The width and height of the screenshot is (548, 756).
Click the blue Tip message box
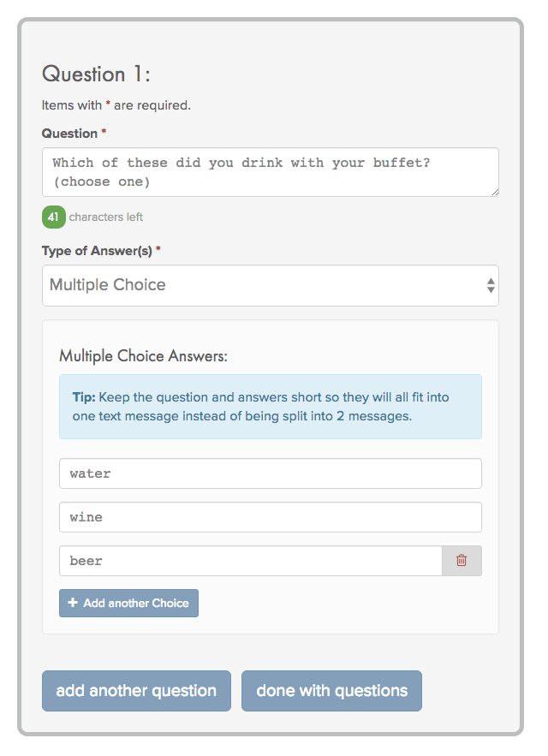270,407
